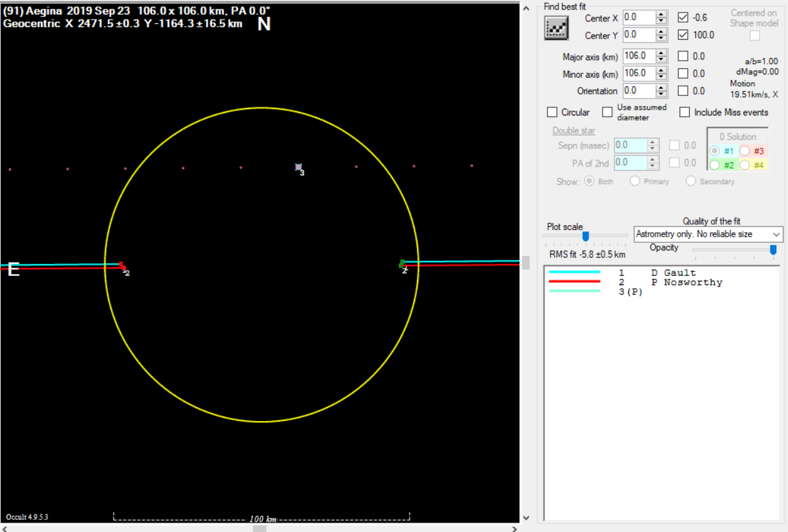This screenshot has height=532, width=788.
Task: Click the Sepn (masec) input field
Action: [630, 145]
